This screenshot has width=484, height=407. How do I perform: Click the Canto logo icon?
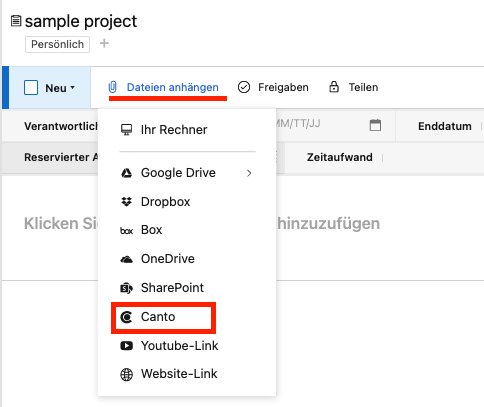(126, 317)
